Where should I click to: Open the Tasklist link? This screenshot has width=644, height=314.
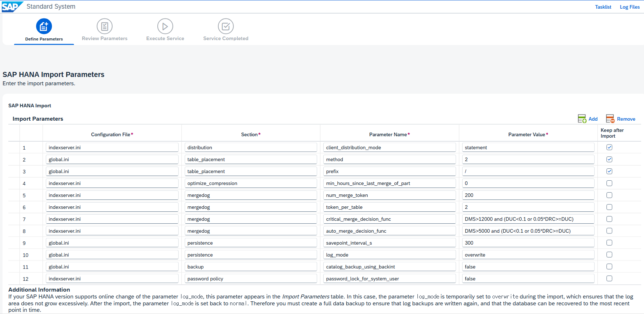(x=603, y=7)
